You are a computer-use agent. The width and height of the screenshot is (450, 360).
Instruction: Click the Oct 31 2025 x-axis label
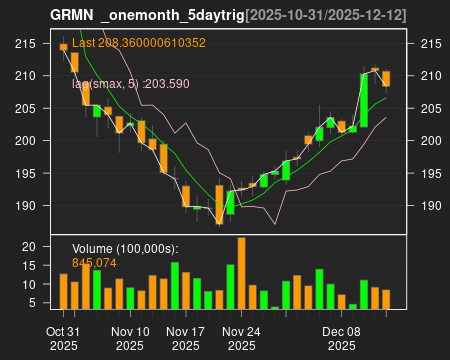pos(63,338)
